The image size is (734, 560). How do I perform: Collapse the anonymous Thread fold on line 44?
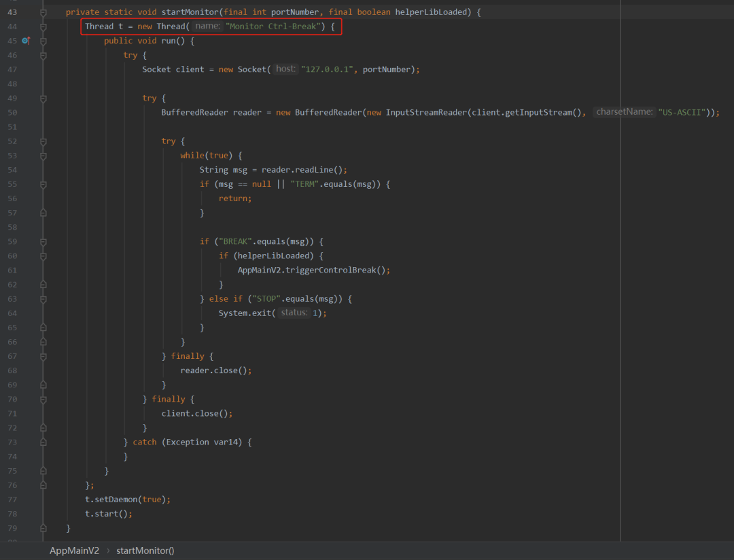43,27
